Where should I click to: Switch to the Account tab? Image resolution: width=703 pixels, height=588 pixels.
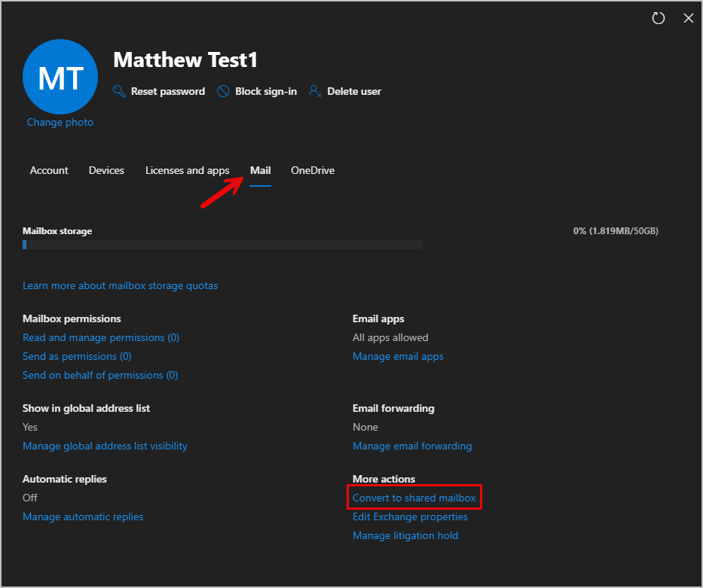click(49, 170)
